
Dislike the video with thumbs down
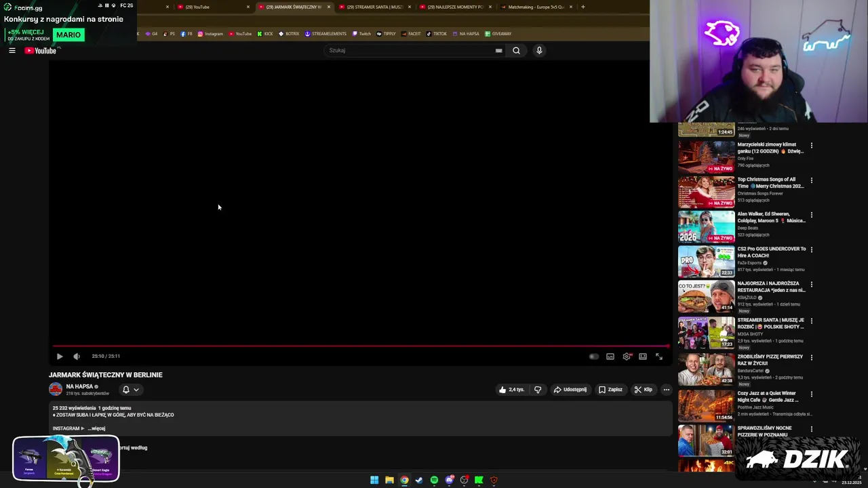pos(538,390)
